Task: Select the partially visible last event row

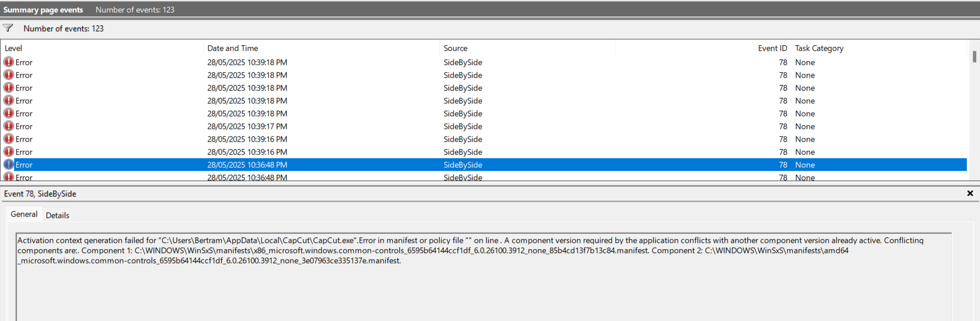Action: (x=484, y=176)
